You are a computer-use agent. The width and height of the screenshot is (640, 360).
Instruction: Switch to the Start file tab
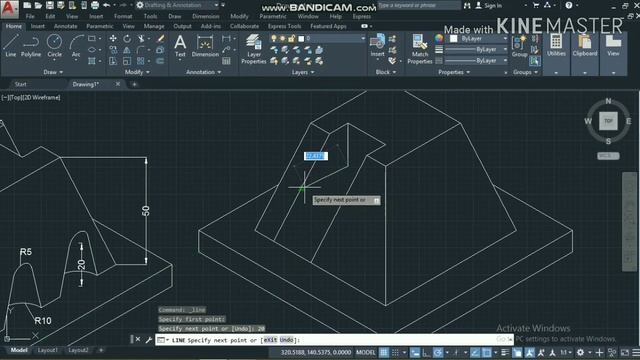click(20, 84)
